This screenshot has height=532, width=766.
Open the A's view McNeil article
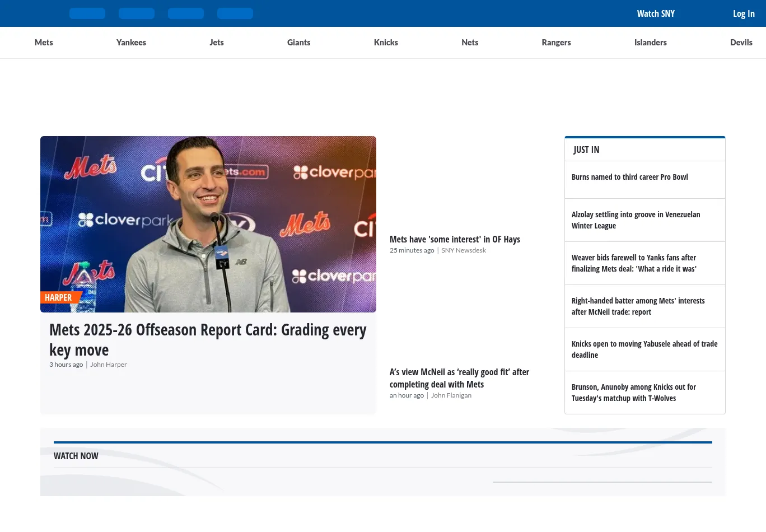tap(459, 378)
